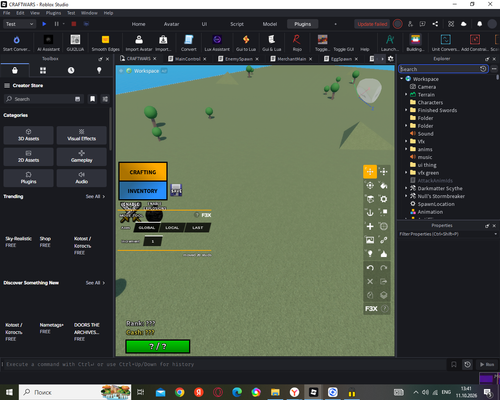Expand the Finished Swords folder
Image resolution: width=500 pixels, height=400 pixels.
(x=406, y=110)
